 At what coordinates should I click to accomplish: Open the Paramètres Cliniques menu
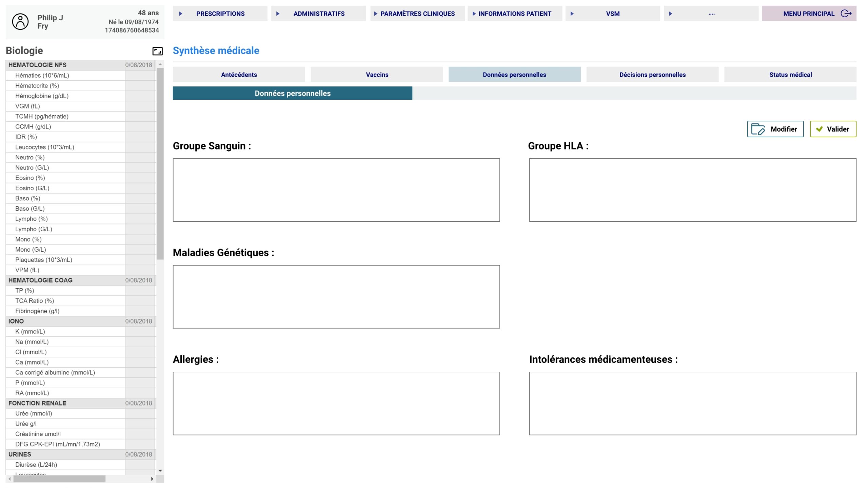pos(417,14)
